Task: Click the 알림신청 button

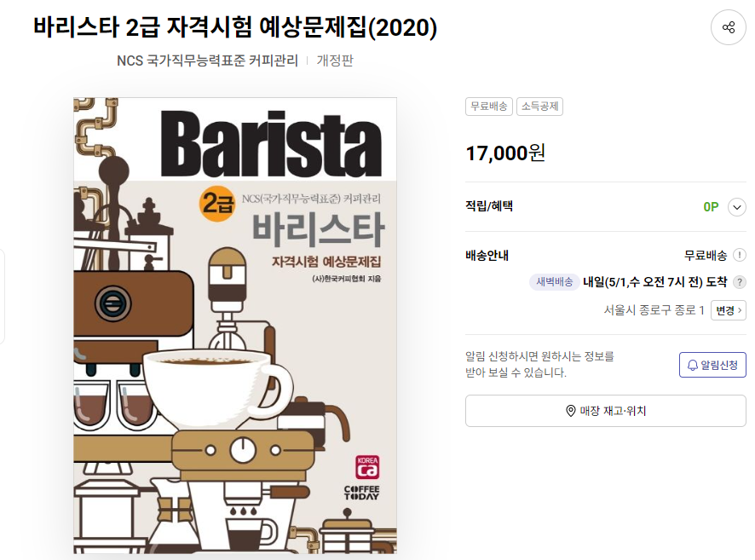Action: 712,365
